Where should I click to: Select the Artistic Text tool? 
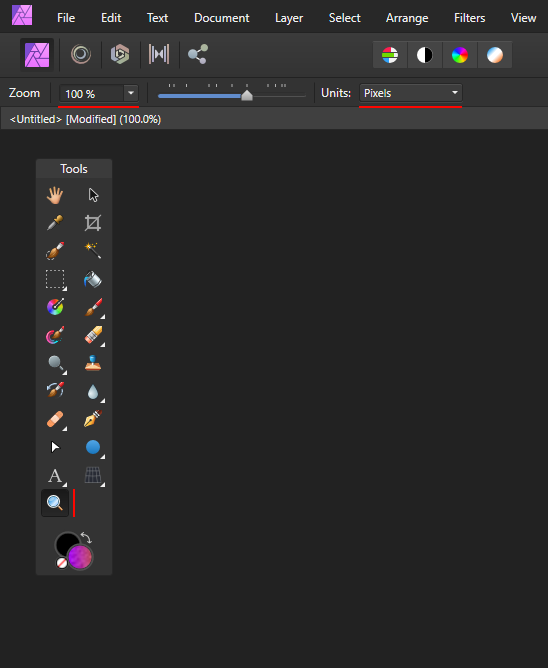[x=55, y=475]
